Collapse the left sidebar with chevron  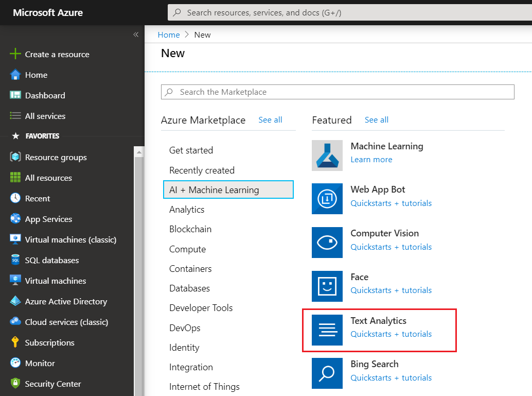136,35
